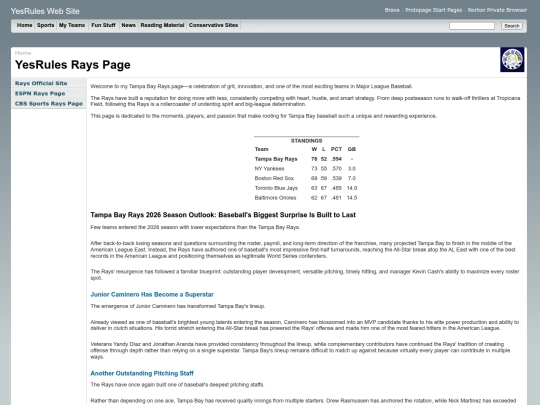Screen dimensions: 540x405
Task: Click the Rays logo image at top right
Action: [x=512, y=60]
